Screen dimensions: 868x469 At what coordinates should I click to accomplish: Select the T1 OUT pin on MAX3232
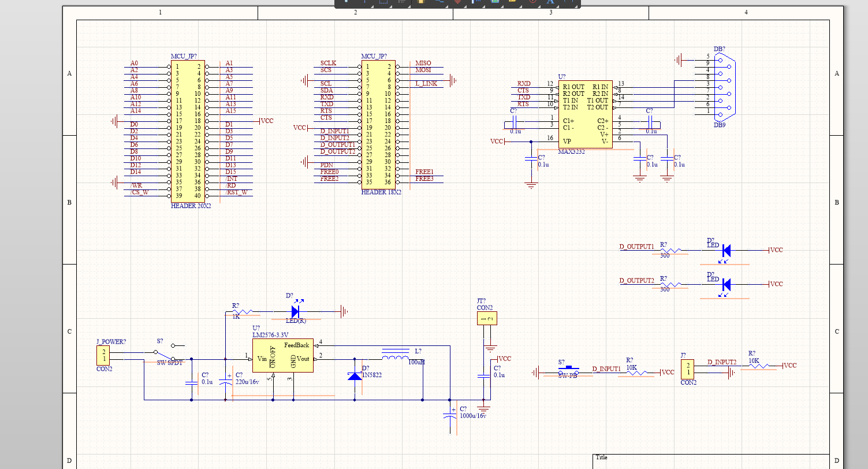tap(598, 100)
